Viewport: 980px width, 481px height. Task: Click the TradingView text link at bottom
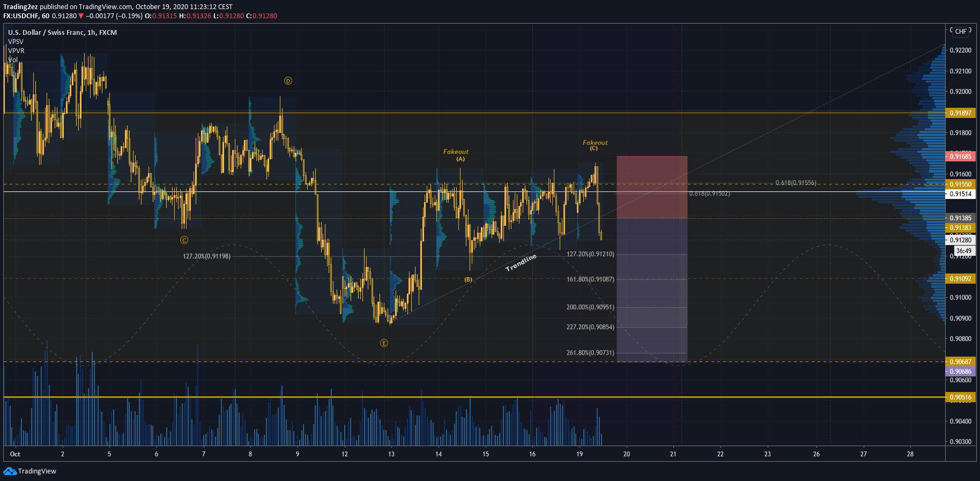(37, 471)
